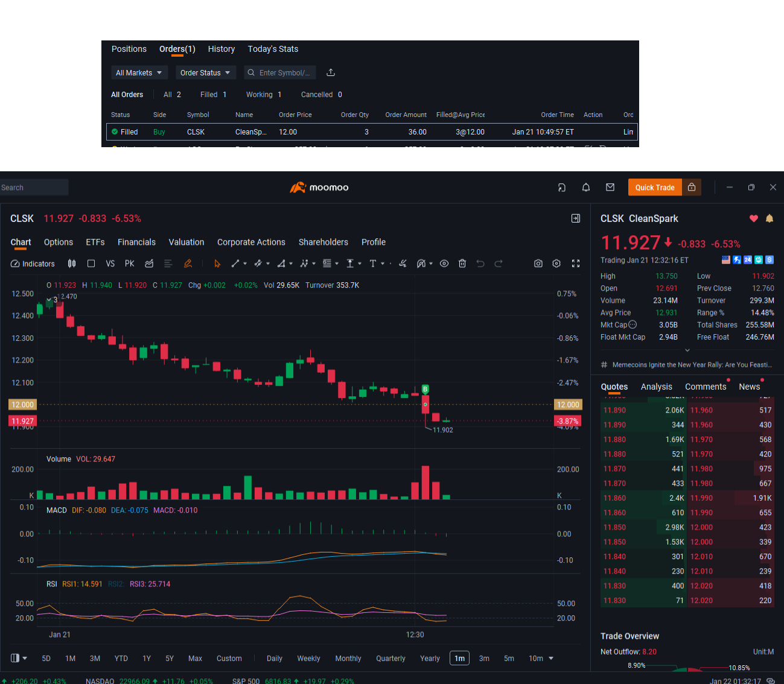
Task: Redo the drawing action
Action: point(499,264)
